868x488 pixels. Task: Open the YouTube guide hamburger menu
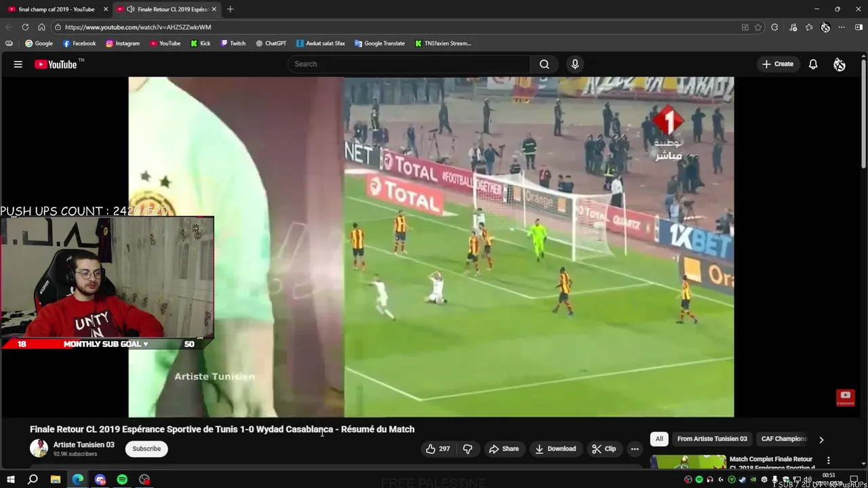(x=18, y=64)
